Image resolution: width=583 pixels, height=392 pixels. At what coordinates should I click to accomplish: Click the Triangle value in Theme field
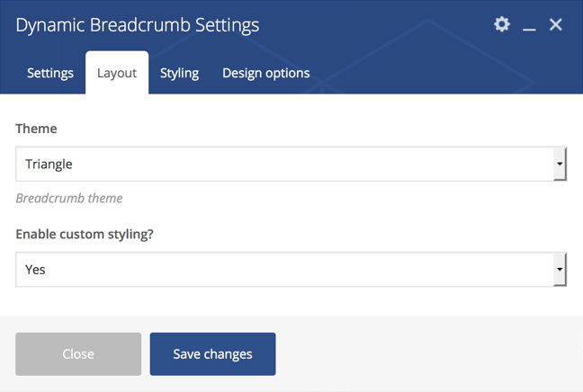pyautogui.click(x=49, y=165)
